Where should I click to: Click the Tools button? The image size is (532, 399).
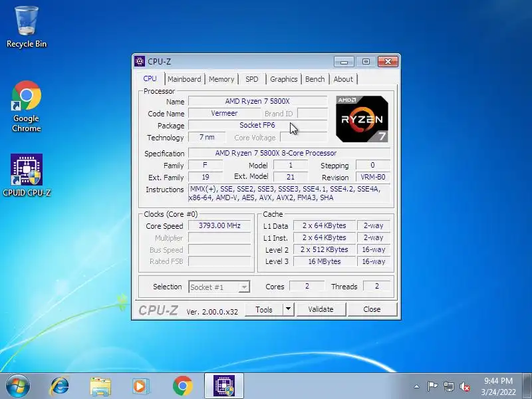click(264, 309)
